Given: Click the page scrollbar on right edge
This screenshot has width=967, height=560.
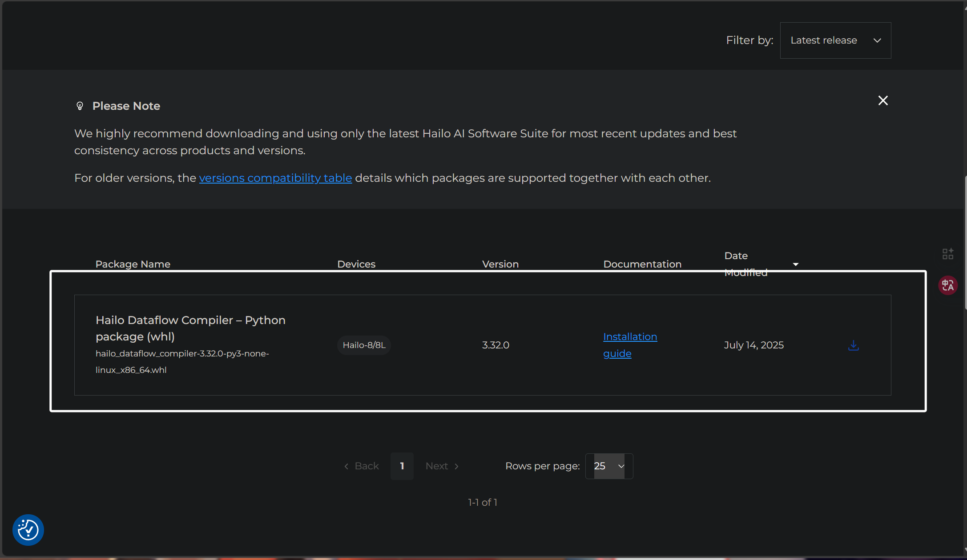Looking at the screenshot, I should pos(965,243).
